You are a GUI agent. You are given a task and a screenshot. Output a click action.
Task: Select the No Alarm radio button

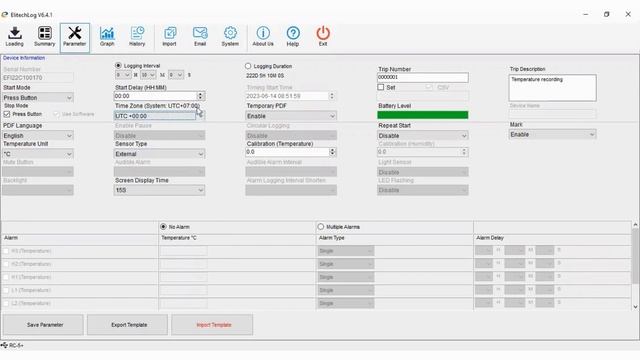163,227
